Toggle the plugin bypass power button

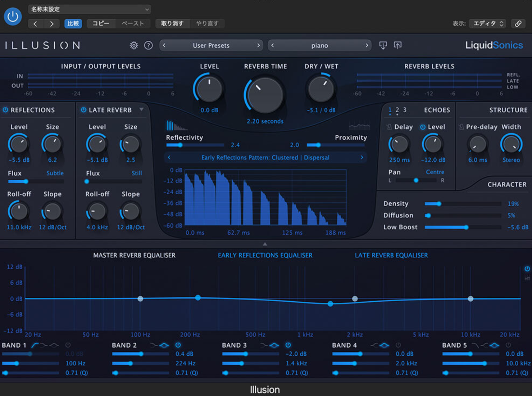[13, 17]
